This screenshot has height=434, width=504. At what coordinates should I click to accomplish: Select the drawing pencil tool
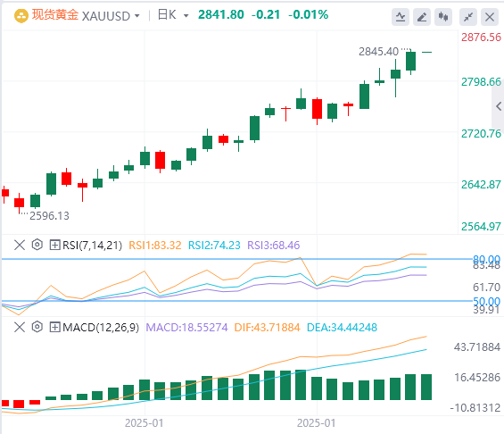(x=422, y=17)
